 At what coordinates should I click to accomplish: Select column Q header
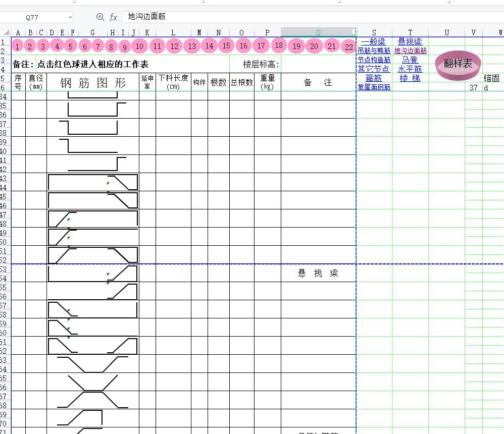coord(318,33)
